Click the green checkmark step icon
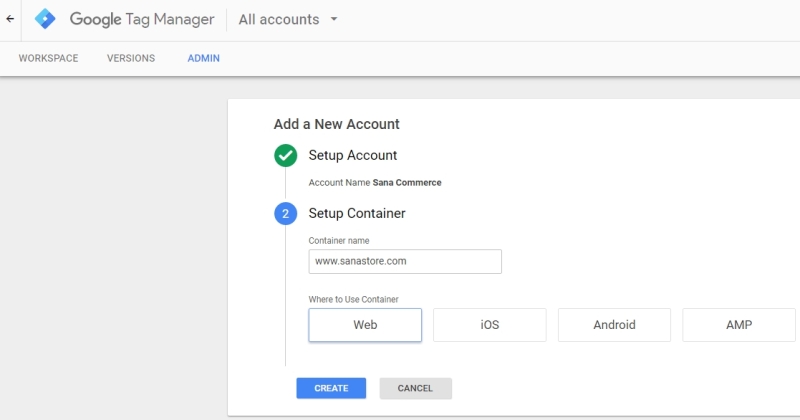 (285, 155)
